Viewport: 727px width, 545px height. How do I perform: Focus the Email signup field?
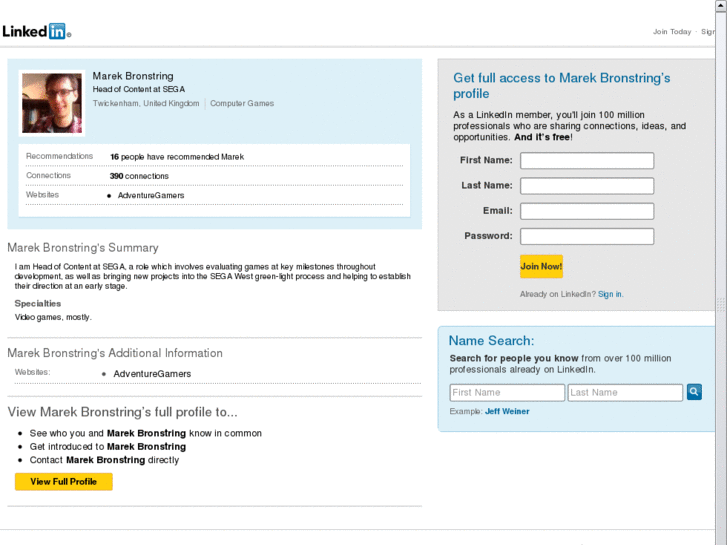coord(587,211)
